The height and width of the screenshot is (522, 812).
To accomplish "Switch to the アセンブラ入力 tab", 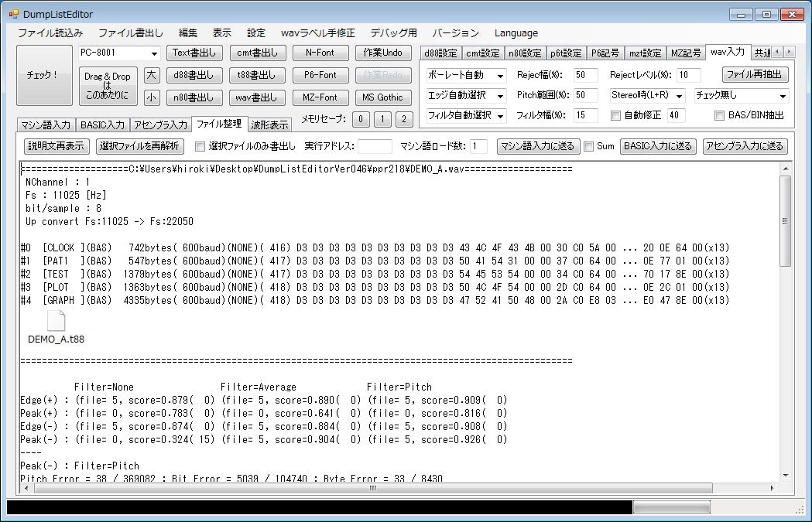I will pos(160,125).
